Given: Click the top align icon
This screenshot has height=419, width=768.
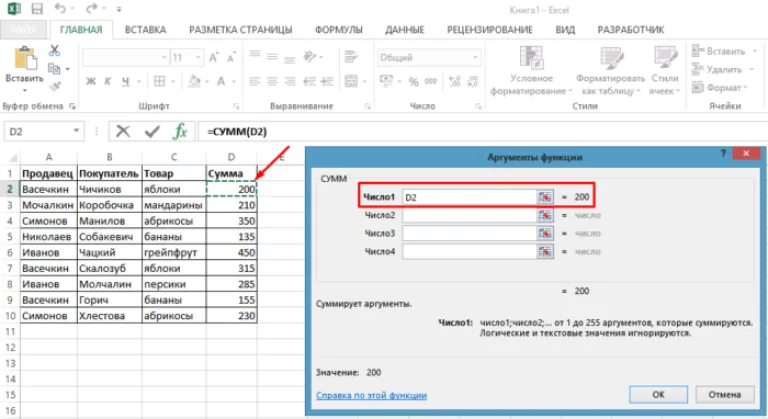Looking at the screenshot, I should click(x=255, y=55).
